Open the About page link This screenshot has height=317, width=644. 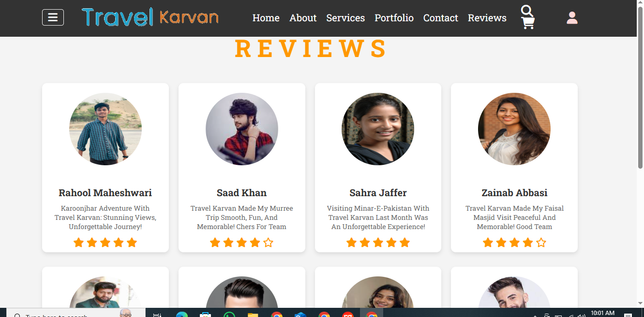coord(303,18)
